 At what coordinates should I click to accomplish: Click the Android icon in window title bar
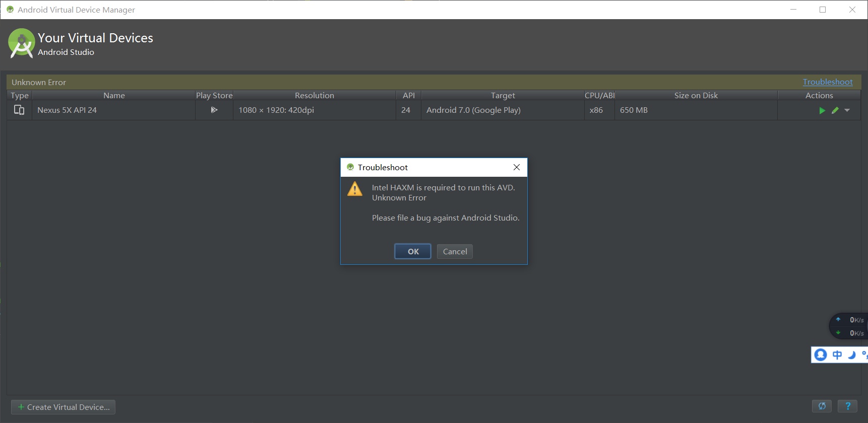click(10, 10)
